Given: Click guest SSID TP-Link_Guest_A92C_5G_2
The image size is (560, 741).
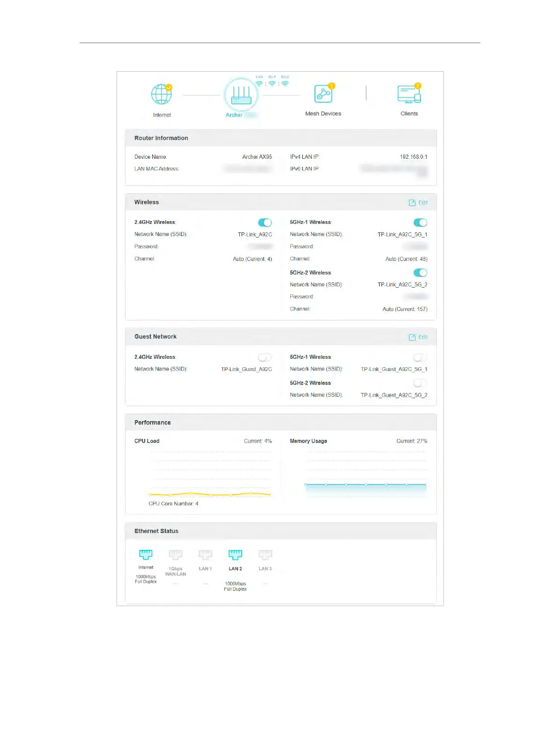Looking at the screenshot, I should 394,395.
